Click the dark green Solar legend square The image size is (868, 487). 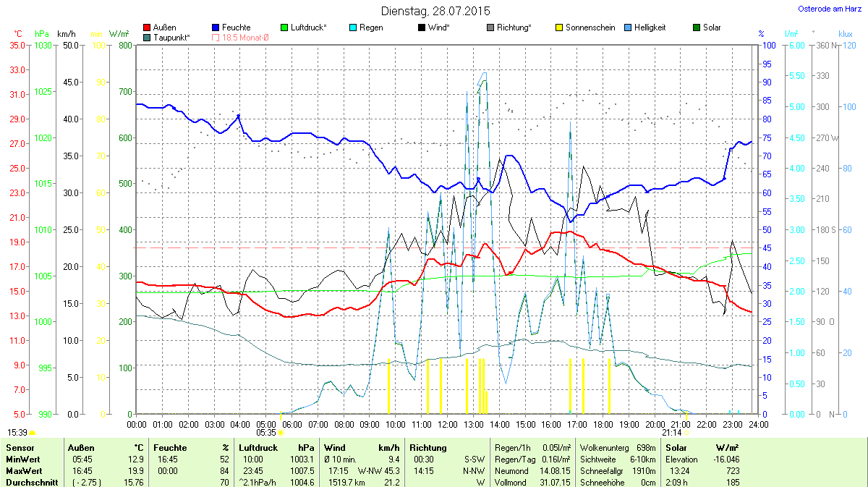pos(697,27)
